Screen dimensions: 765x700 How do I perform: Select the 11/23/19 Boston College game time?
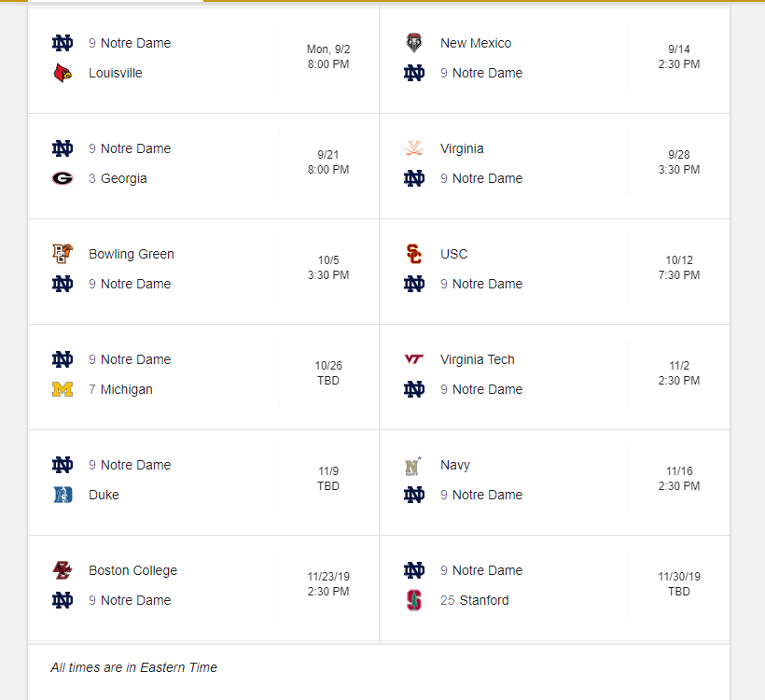tap(328, 584)
